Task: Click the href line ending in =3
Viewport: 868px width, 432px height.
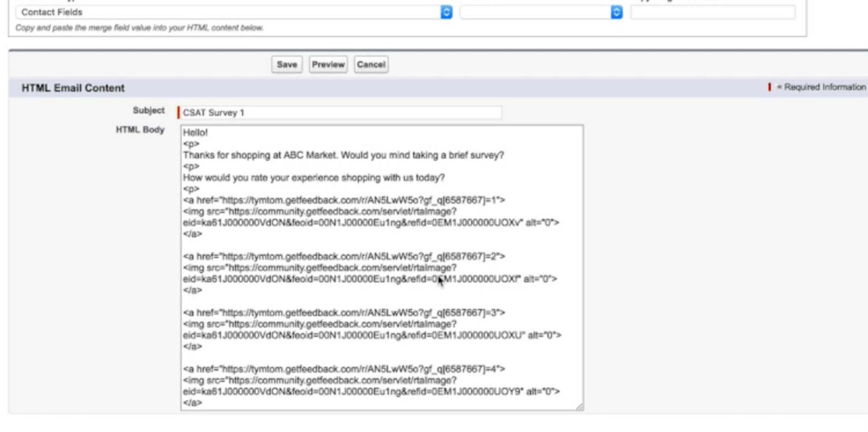Action: click(x=344, y=312)
